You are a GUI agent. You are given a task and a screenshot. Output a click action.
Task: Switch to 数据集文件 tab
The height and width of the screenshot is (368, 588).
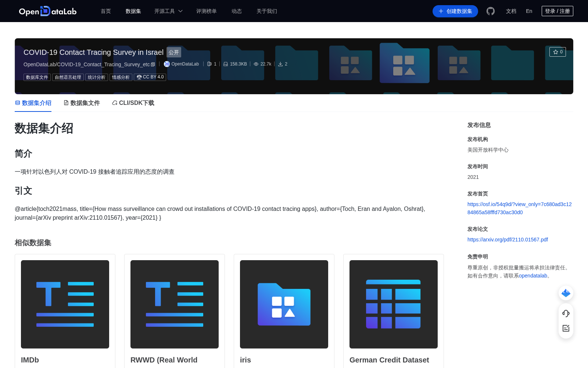(x=82, y=103)
